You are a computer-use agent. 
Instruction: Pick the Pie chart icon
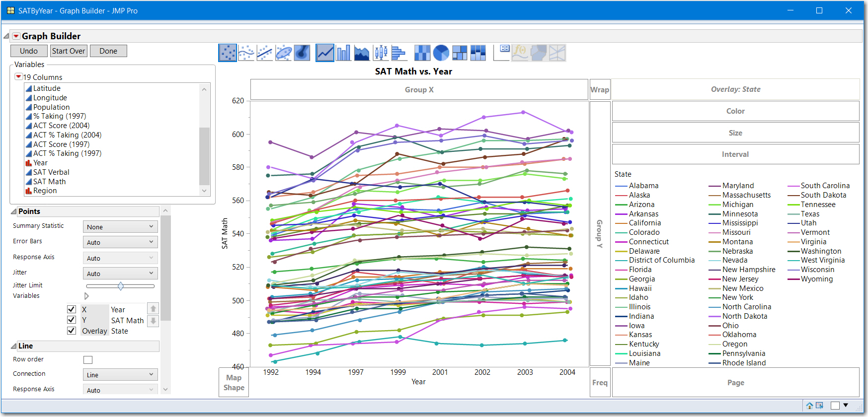point(441,53)
